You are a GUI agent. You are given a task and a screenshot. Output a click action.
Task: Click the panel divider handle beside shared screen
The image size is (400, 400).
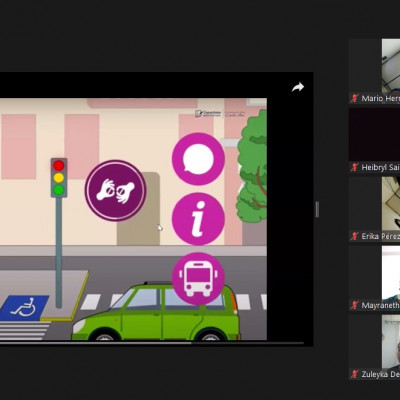tap(317, 209)
